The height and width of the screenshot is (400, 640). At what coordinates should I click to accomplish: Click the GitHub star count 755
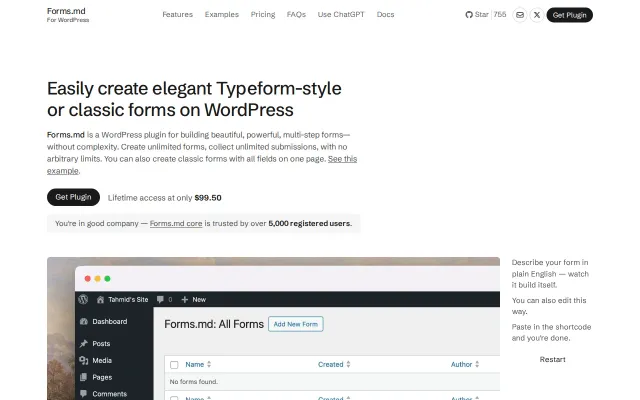pyautogui.click(x=500, y=15)
